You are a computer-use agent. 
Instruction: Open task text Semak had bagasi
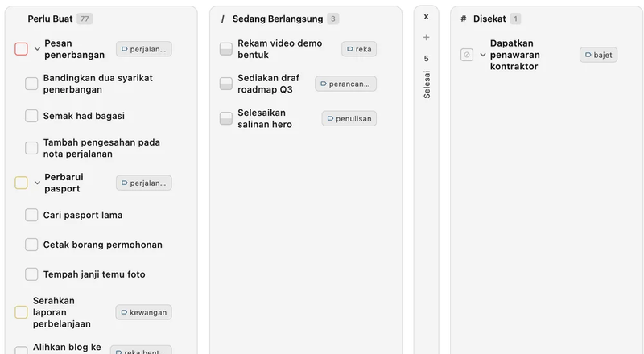click(84, 116)
